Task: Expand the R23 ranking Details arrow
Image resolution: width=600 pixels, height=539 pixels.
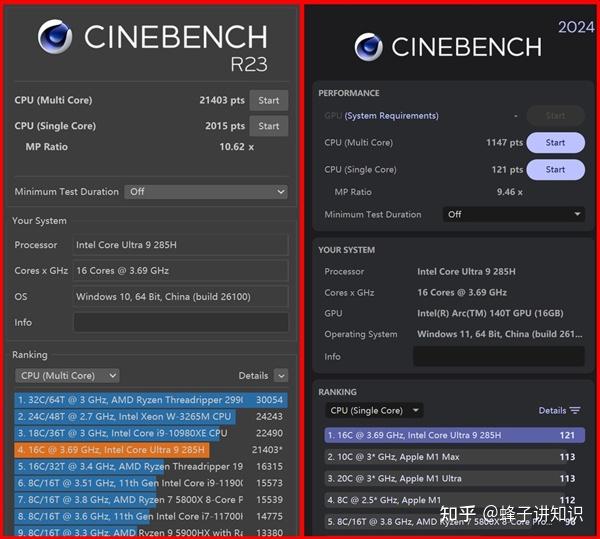Action: [281, 376]
